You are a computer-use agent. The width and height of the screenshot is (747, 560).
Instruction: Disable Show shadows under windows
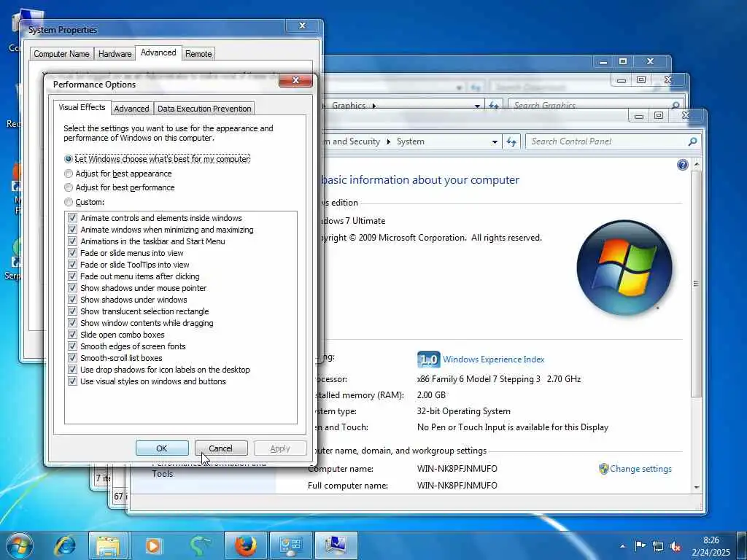pos(72,300)
